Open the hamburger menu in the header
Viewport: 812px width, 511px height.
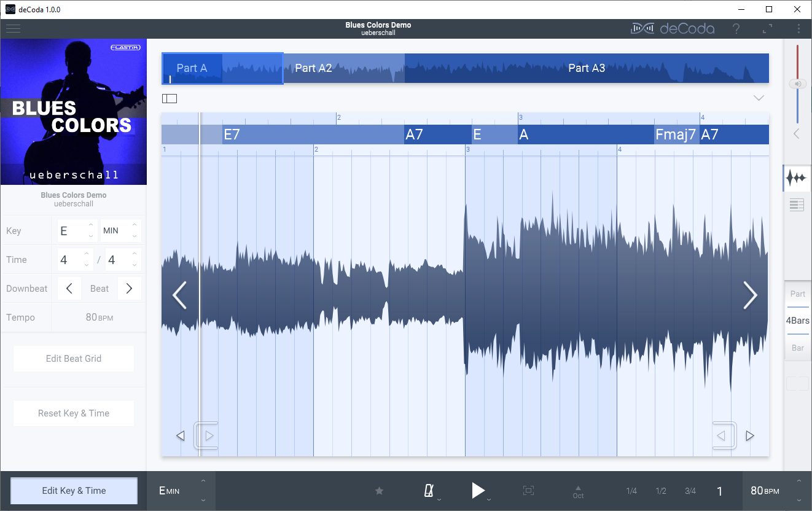(x=13, y=29)
